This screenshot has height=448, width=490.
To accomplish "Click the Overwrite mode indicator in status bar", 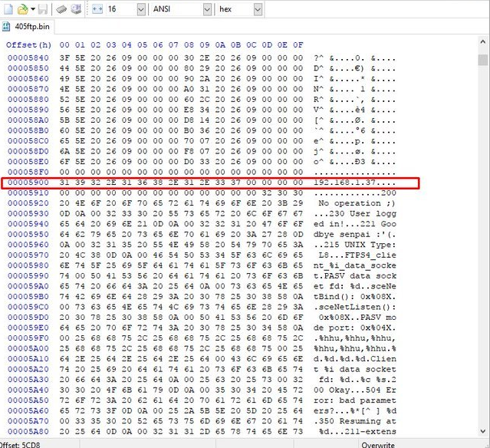I will coord(378,445).
